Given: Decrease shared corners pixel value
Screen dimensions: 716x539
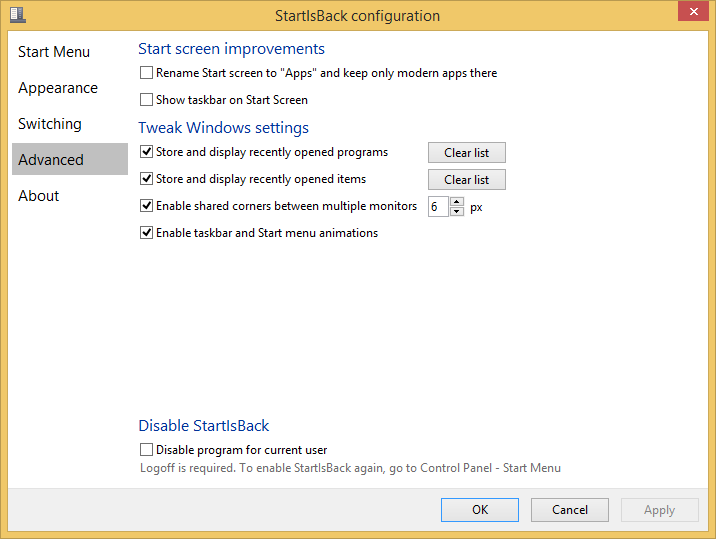Looking at the screenshot, I should (x=457, y=212).
